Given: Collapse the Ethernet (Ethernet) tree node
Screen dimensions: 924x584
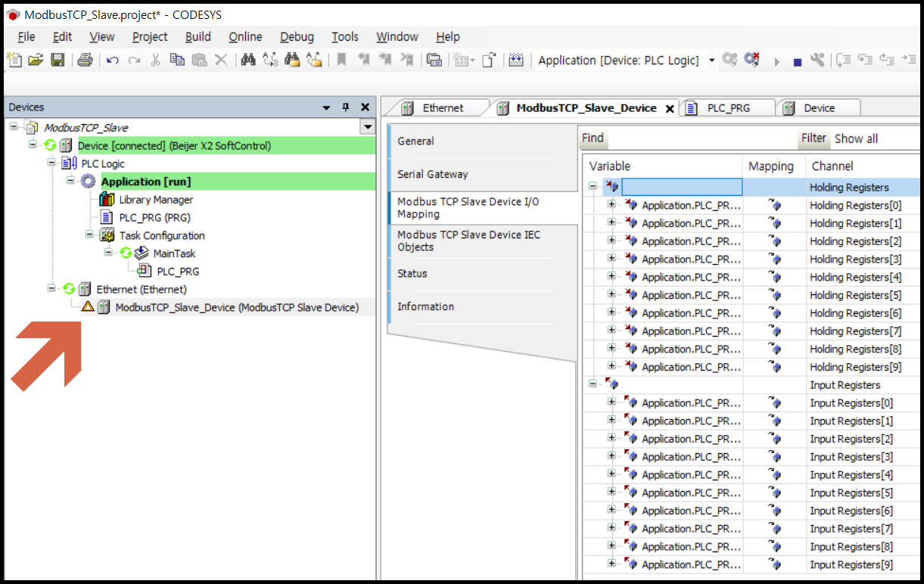Looking at the screenshot, I should (x=51, y=288).
